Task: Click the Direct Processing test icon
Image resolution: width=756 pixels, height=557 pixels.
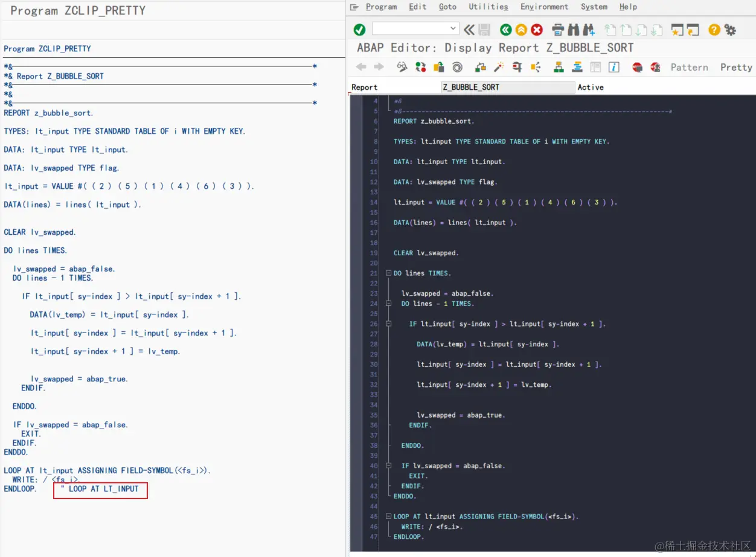Action: click(x=517, y=67)
